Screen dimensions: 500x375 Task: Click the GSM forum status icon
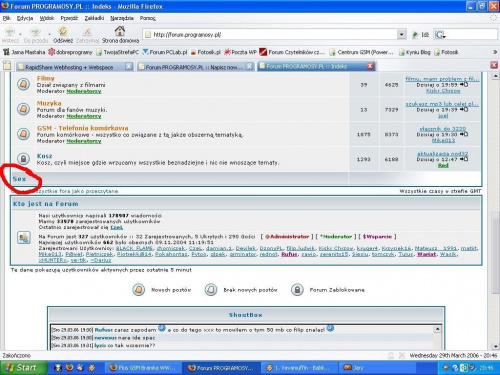[23, 134]
